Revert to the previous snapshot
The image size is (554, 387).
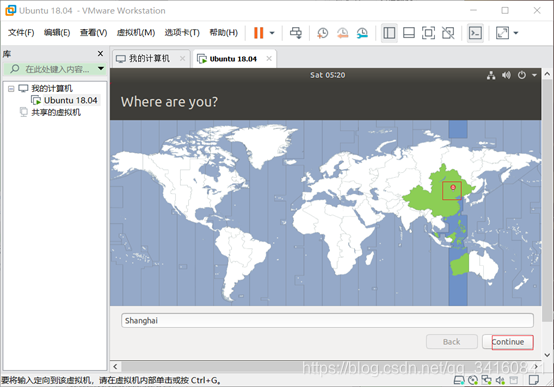tap(342, 33)
